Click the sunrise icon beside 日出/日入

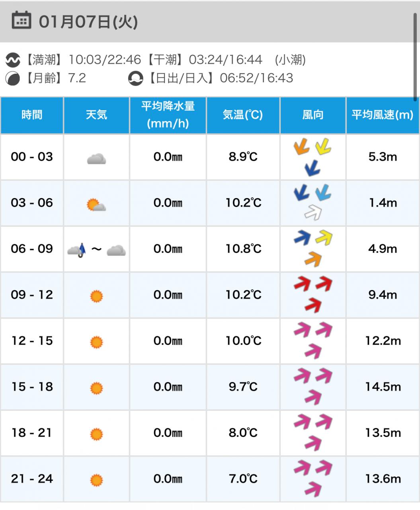point(135,78)
